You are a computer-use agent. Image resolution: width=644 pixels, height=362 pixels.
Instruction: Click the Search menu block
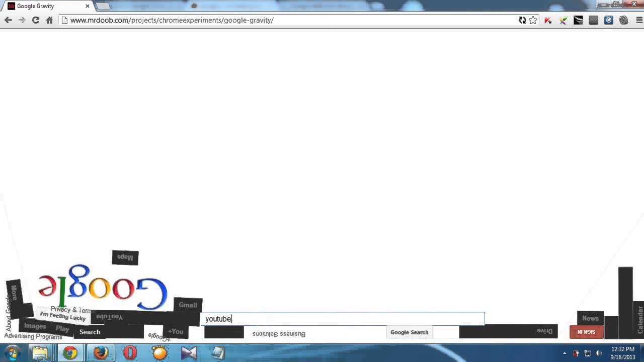[x=90, y=332]
